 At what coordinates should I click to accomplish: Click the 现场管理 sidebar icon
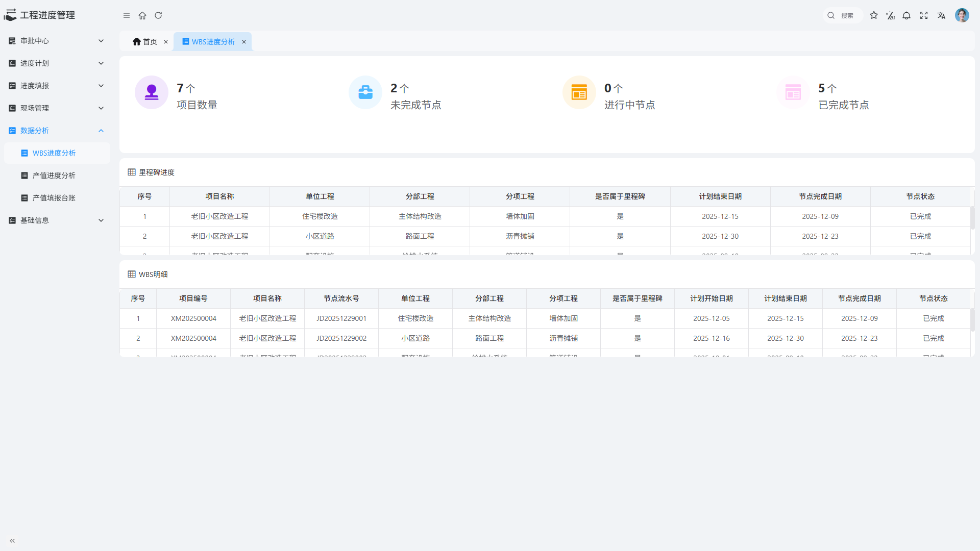pyautogui.click(x=12, y=108)
